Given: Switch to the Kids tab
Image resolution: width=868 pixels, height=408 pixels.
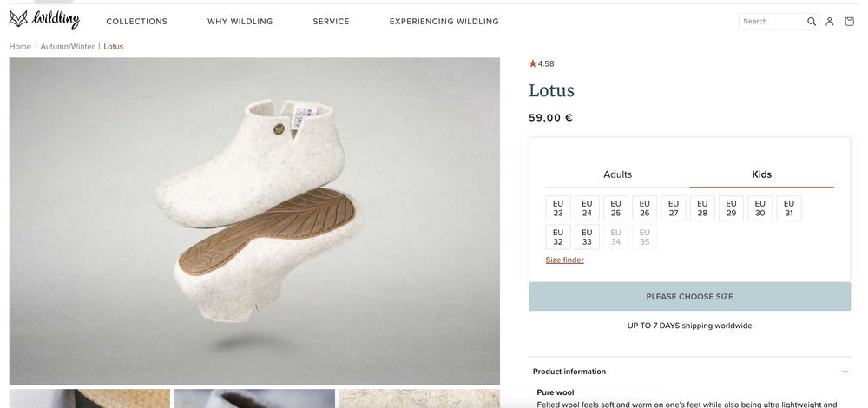Looking at the screenshot, I should click(x=761, y=174).
